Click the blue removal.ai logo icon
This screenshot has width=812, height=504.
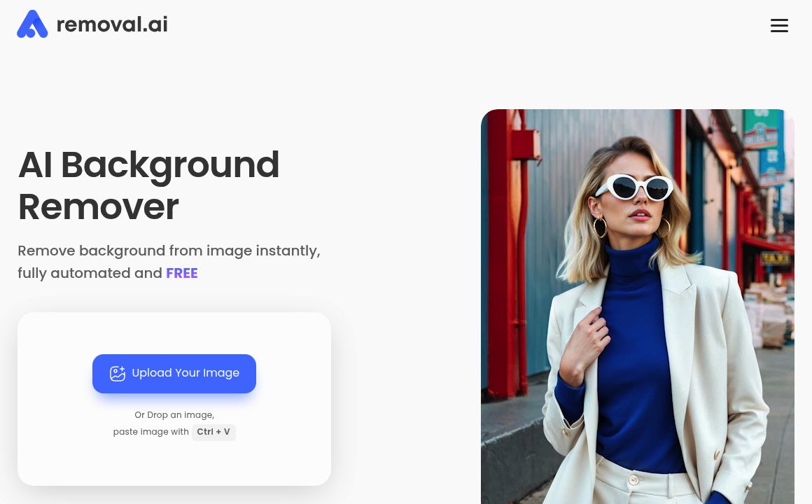coord(32,24)
